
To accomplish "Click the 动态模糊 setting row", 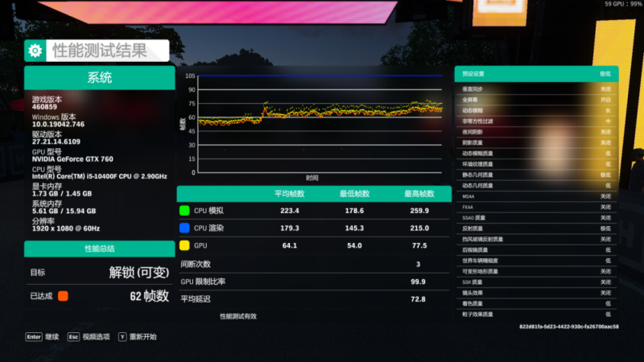I will (x=536, y=110).
